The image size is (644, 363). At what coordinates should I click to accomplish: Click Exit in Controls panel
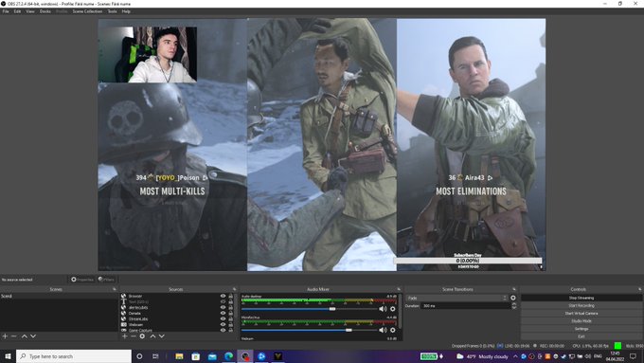581,336
